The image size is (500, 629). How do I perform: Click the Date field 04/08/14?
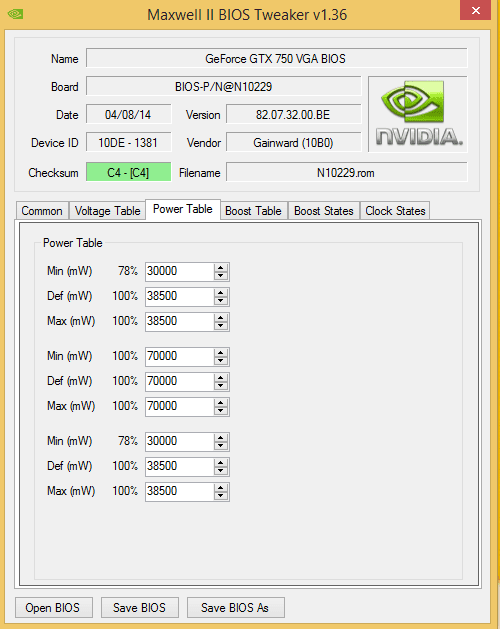point(128,115)
